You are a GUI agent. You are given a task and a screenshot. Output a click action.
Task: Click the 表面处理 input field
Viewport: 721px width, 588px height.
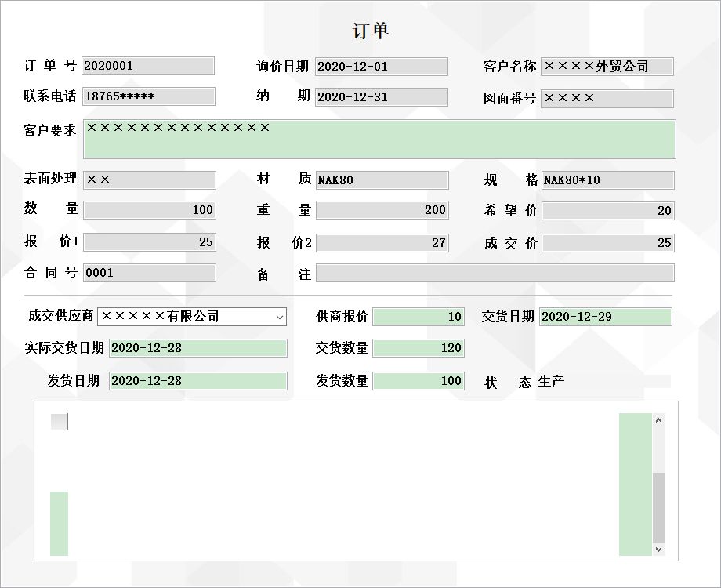pos(150,180)
